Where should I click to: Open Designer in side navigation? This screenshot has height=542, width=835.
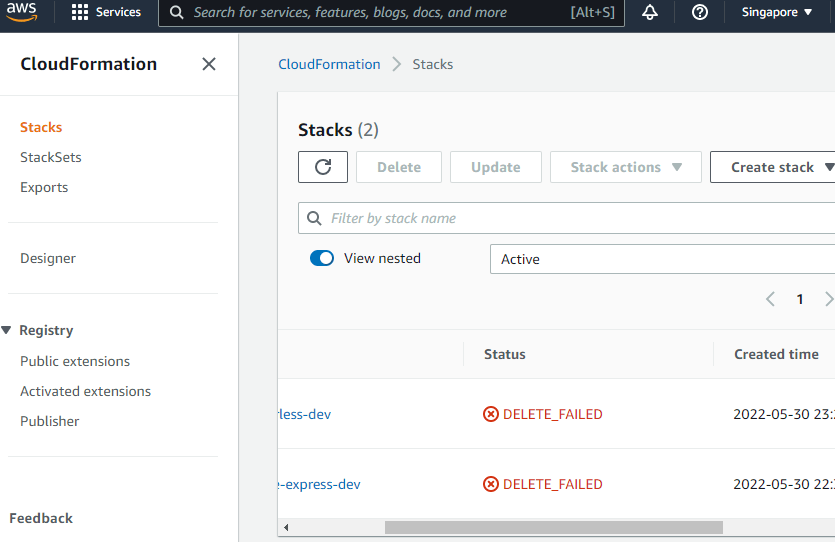pyautogui.click(x=48, y=258)
